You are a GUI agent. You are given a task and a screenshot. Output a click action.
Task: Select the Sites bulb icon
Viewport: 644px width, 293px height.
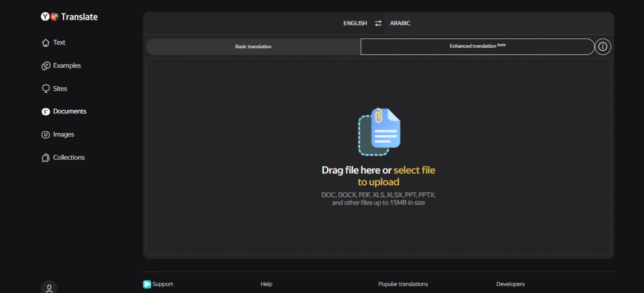(x=46, y=89)
